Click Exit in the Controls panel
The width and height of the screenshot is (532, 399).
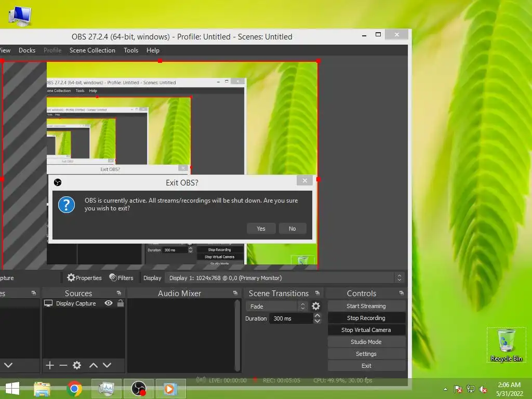tap(366, 366)
